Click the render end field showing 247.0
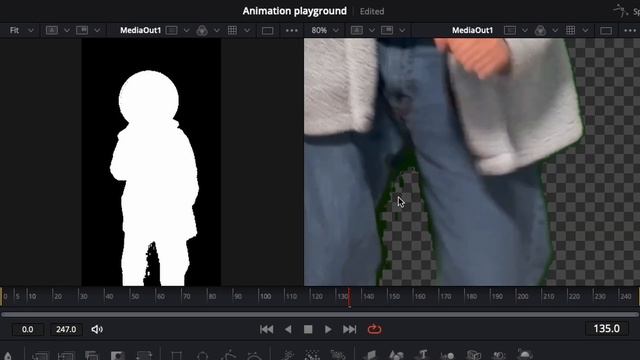The height and width of the screenshot is (360, 640). pyautogui.click(x=66, y=329)
